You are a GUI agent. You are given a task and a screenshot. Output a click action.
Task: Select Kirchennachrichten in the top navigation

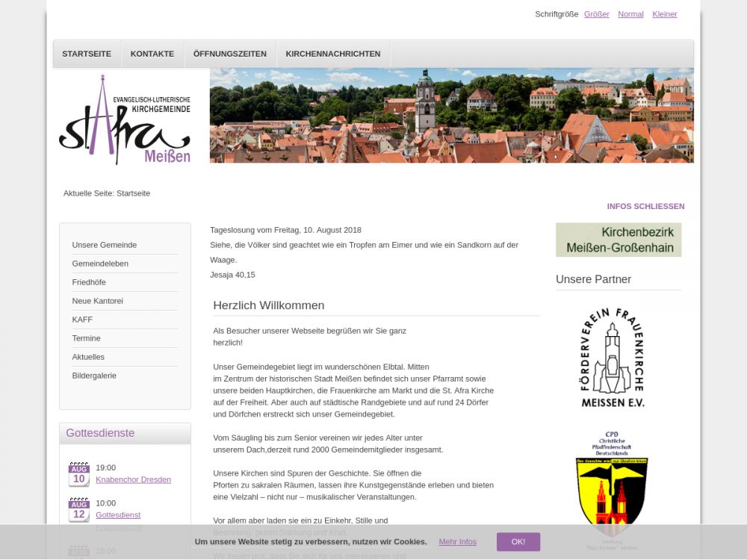332,54
